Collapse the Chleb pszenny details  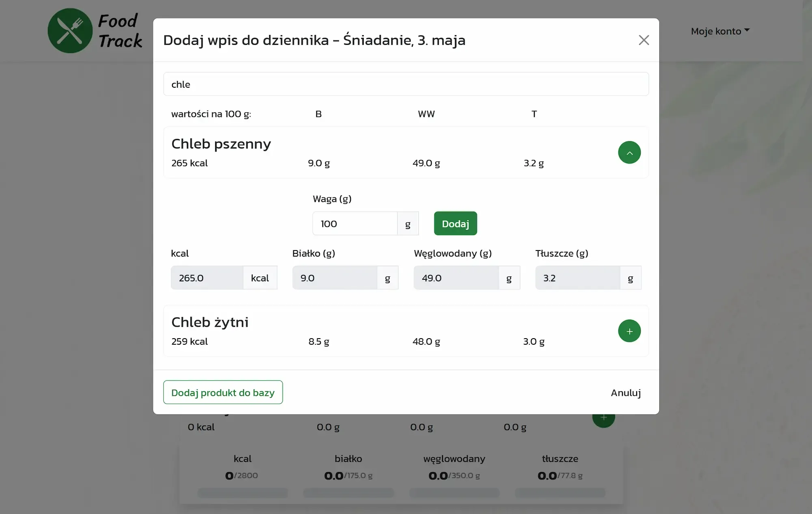(629, 153)
